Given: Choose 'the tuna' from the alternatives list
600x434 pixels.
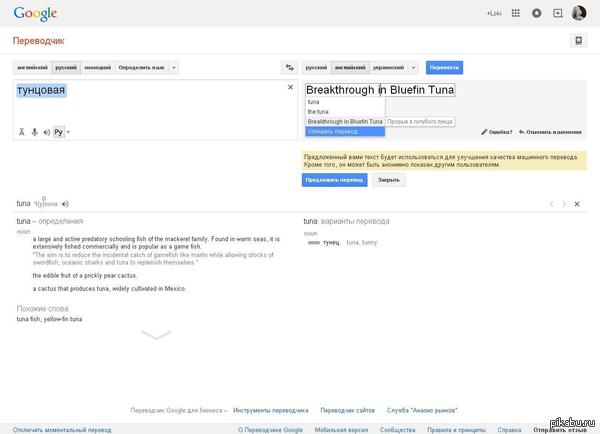Looking at the screenshot, I should 317,111.
